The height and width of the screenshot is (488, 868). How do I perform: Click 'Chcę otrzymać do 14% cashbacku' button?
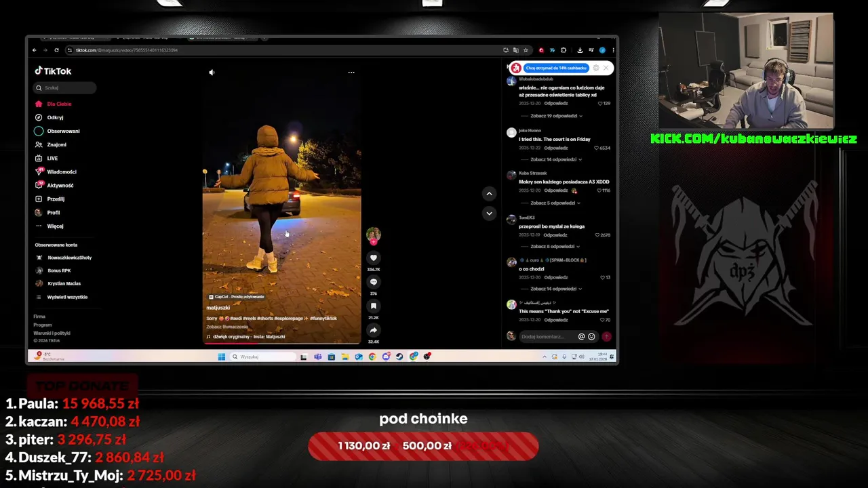click(x=556, y=68)
